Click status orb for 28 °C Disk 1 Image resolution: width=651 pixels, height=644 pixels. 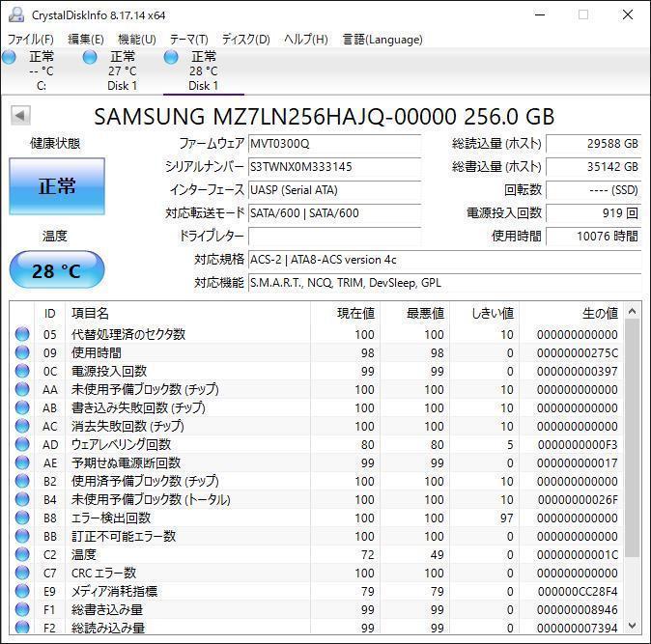171,57
